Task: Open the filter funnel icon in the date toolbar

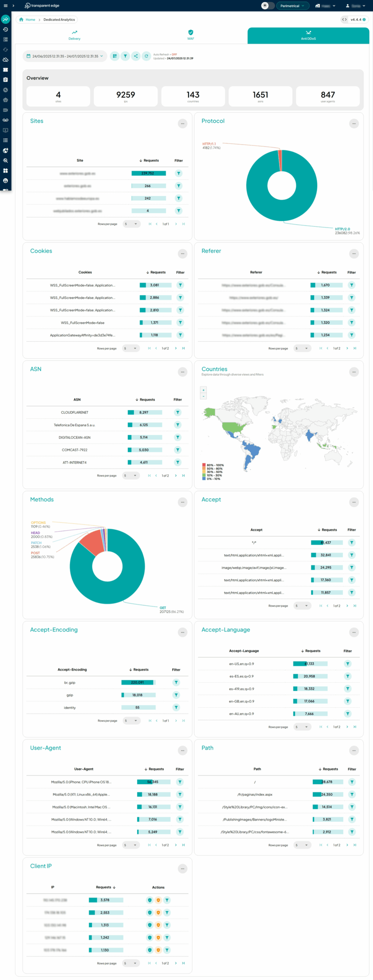Action: (125, 56)
